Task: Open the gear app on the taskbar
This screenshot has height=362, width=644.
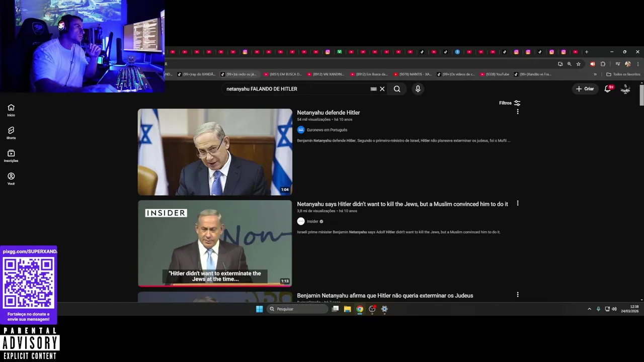Action: [384, 309]
